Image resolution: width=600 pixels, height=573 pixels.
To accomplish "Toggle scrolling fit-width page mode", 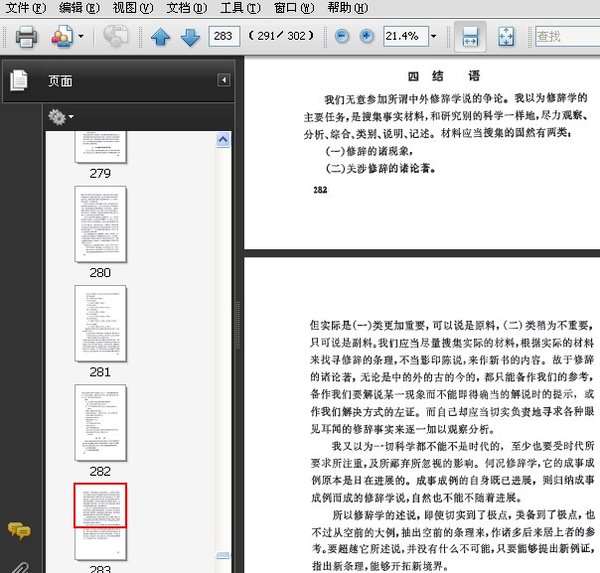I will 472,37.
